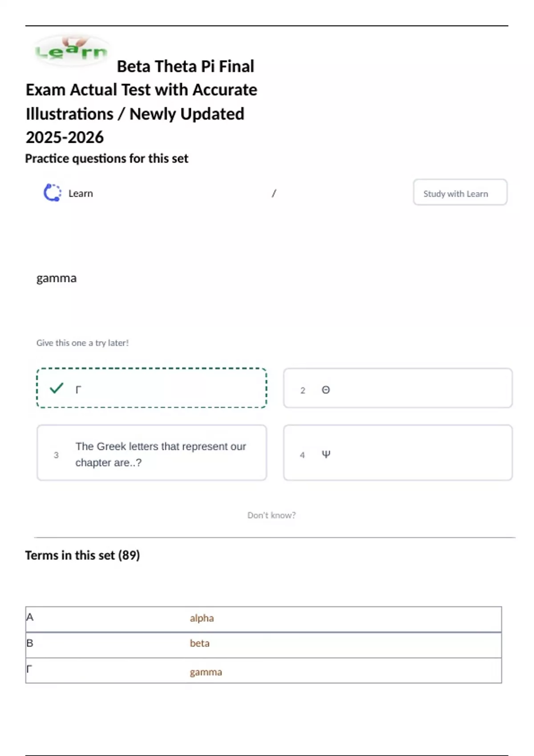Select the Γ answer option
Screen dimensions: 534x756
[151, 388]
